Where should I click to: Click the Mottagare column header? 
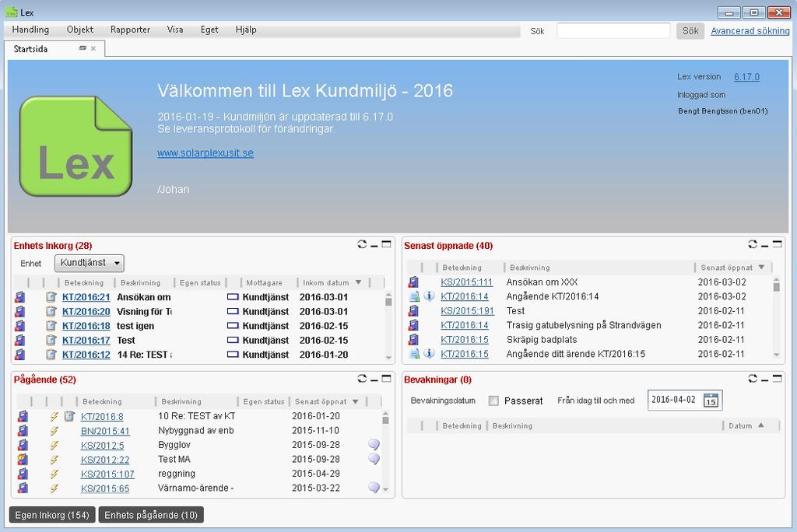point(264,282)
